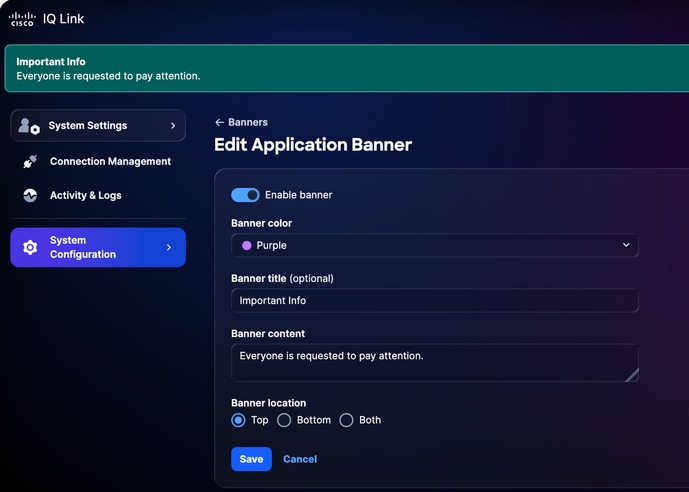Expand System Configuration chevron
This screenshot has width=689, height=492.
click(169, 247)
